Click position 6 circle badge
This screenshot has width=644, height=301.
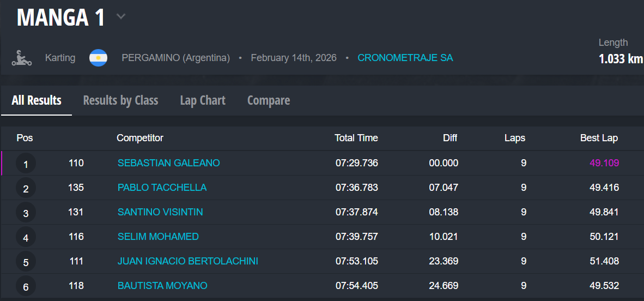click(x=26, y=286)
